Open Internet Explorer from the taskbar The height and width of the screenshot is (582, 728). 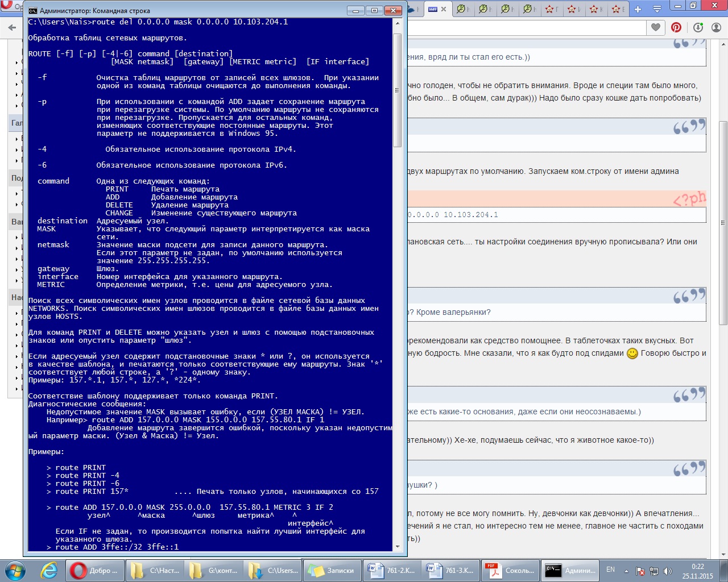(x=49, y=570)
